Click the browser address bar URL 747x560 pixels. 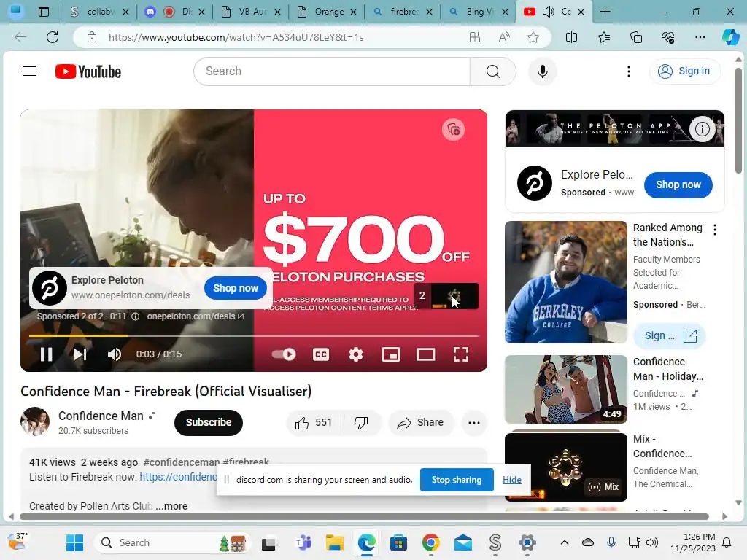236,37
